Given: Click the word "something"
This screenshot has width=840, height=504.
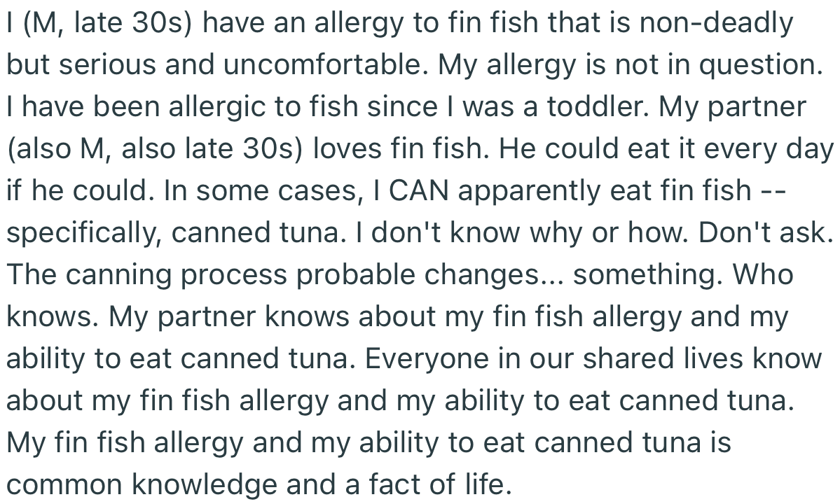Looking at the screenshot, I should pos(646,274).
